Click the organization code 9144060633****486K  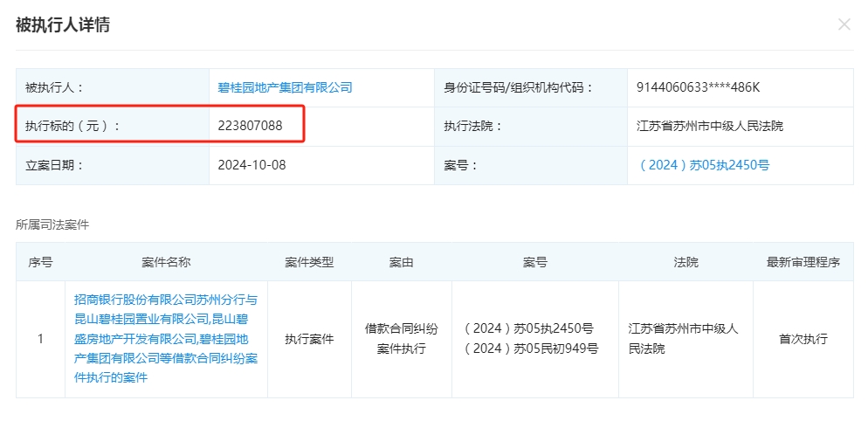pyautogui.click(x=699, y=87)
